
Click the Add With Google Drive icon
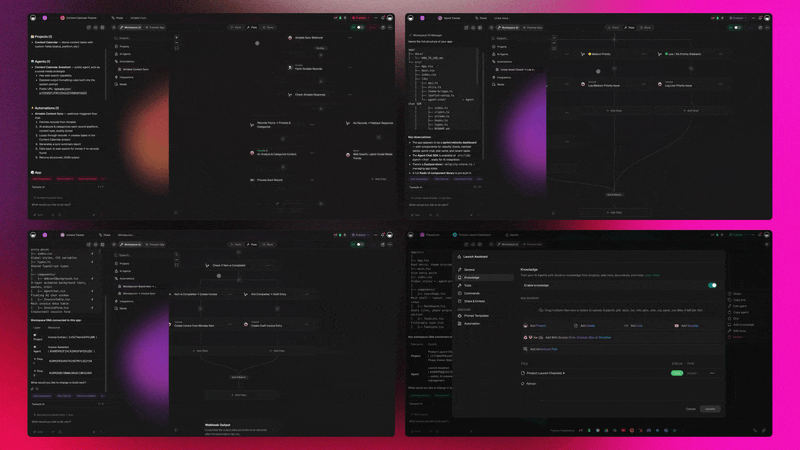coord(523,337)
